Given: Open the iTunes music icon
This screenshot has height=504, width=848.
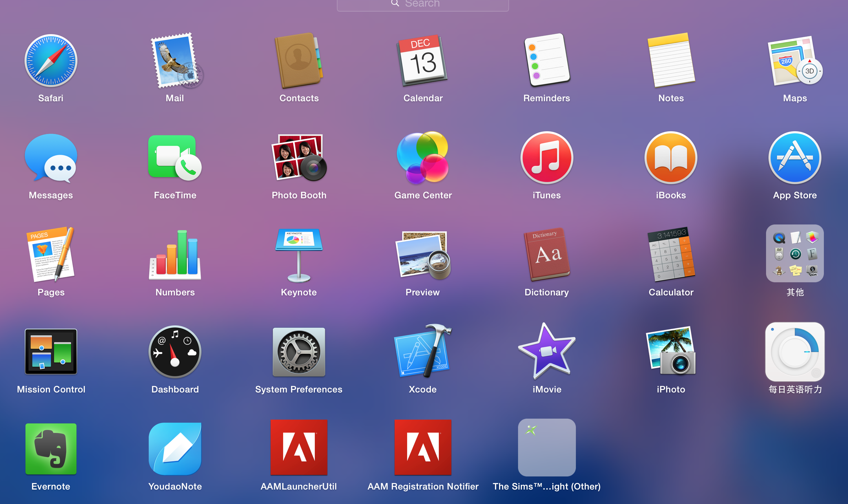Looking at the screenshot, I should [547, 158].
